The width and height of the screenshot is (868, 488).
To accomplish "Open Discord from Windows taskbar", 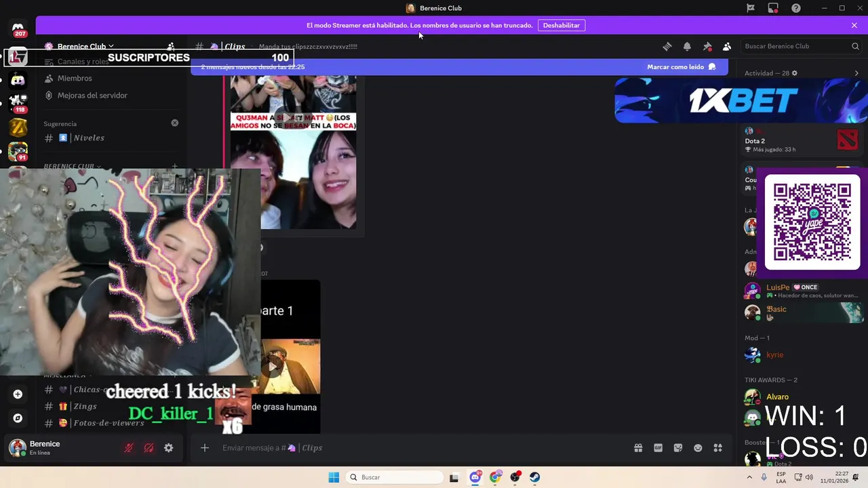I will click(475, 477).
